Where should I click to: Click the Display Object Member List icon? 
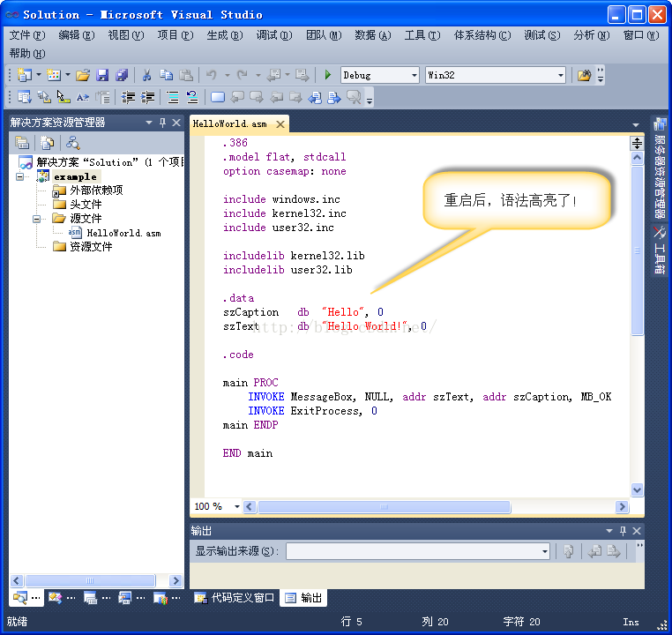click(25, 97)
